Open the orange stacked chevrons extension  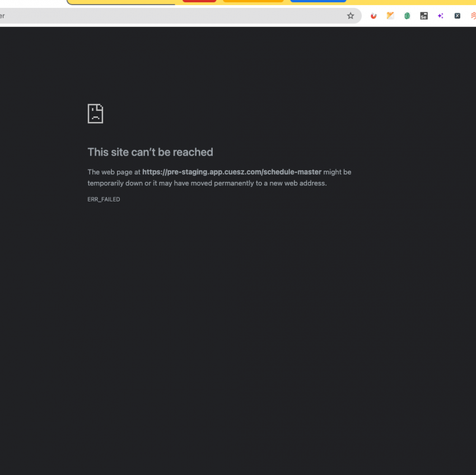coord(473,16)
